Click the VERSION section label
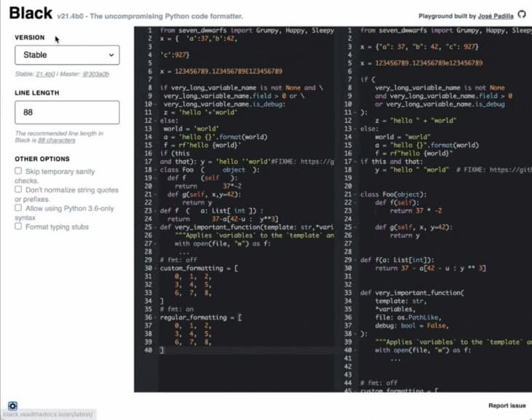The width and height of the screenshot is (532, 420). click(x=30, y=38)
